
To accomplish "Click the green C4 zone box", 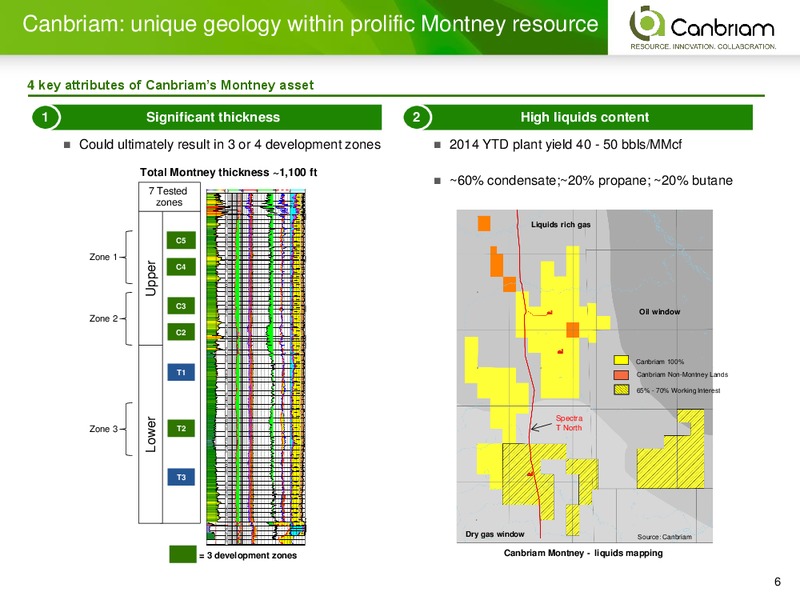I will (181, 267).
